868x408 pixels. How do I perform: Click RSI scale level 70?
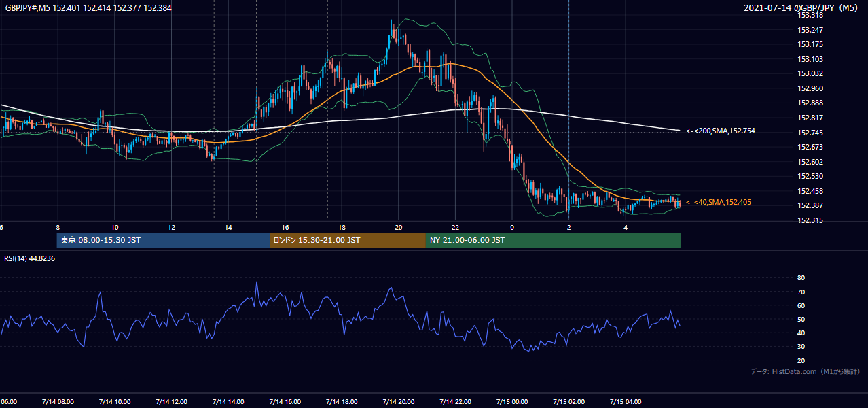click(x=801, y=292)
